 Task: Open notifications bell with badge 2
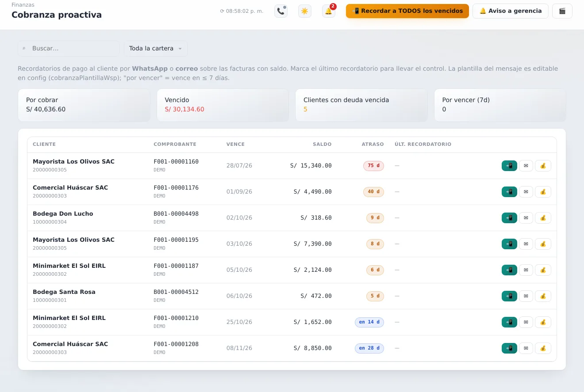pyautogui.click(x=329, y=11)
